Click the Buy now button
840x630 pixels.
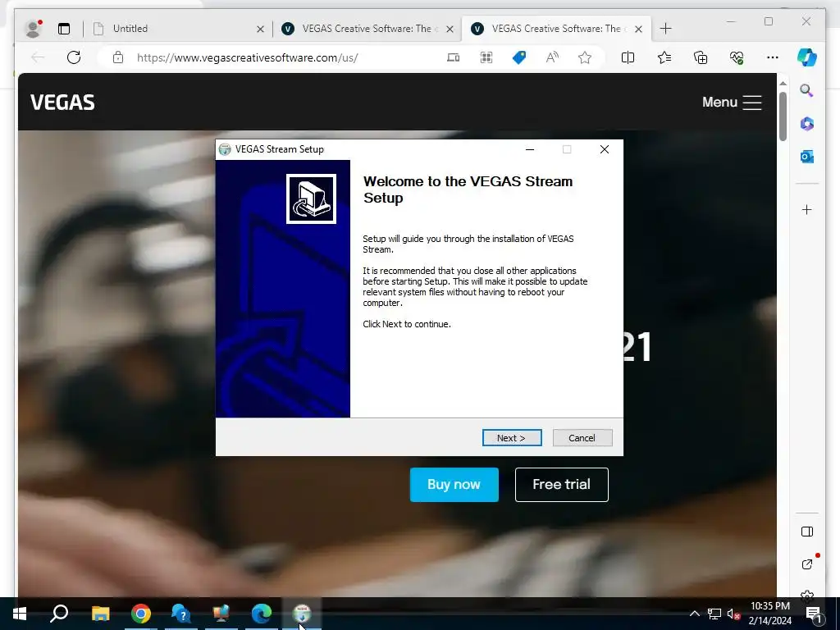454,484
